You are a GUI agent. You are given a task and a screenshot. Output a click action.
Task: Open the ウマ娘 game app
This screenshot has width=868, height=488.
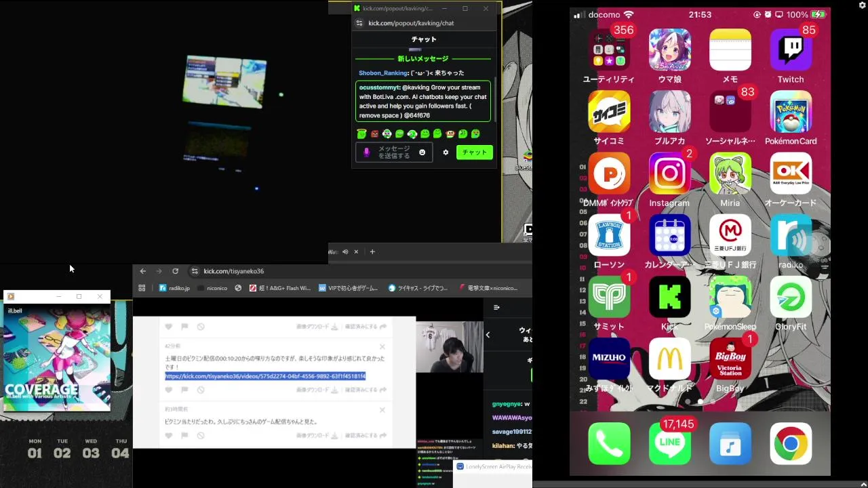pos(669,50)
